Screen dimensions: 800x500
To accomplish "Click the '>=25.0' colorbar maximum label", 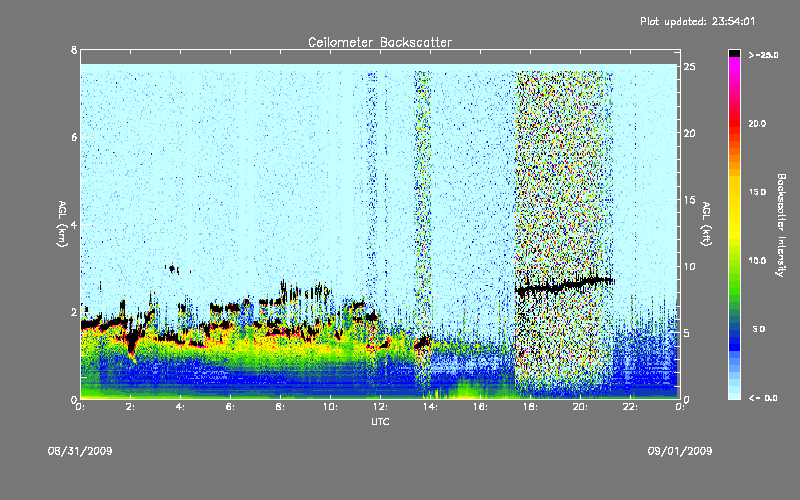I will coord(763,55).
